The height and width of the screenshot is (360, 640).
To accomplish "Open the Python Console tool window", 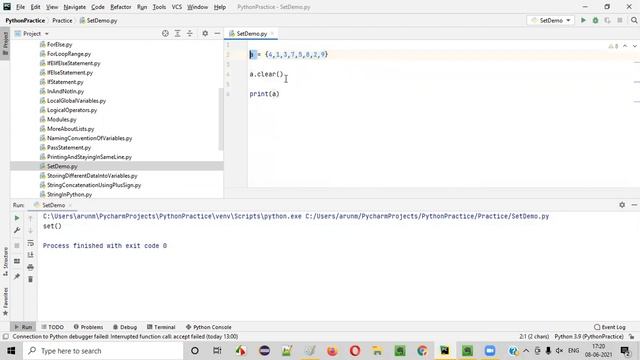I will coord(209,327).
